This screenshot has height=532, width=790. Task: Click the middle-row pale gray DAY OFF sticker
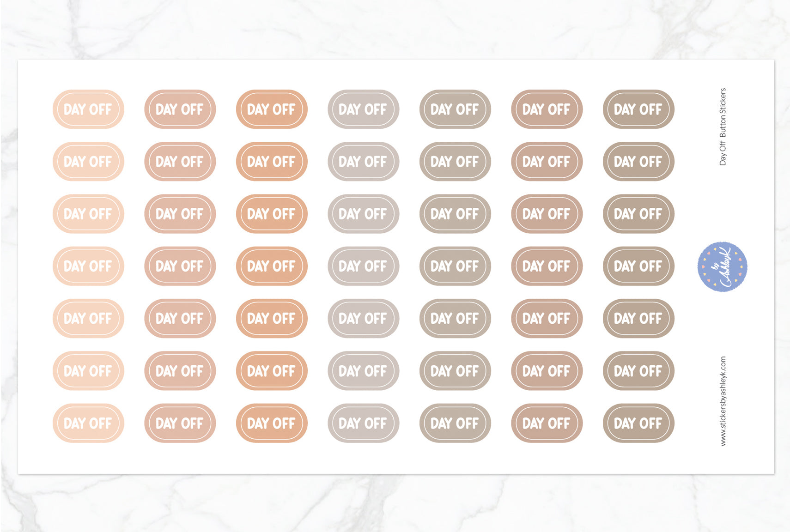363,266
